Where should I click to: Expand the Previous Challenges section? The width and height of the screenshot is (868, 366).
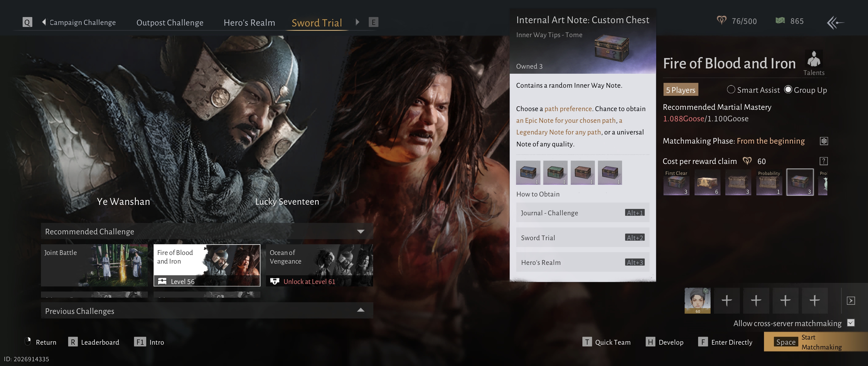point(361,310)
